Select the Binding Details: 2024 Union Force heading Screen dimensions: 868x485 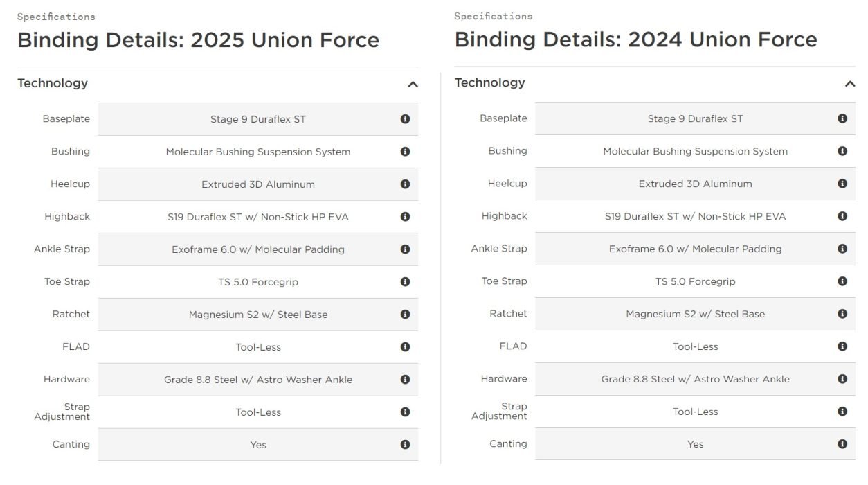pyautogui.click(x=635, y=39)
